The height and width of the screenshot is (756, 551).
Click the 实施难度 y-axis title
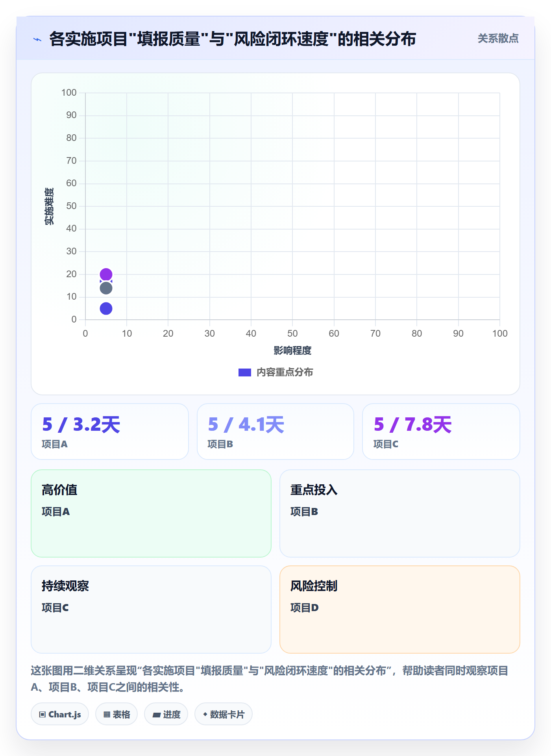tap(49, 206)
